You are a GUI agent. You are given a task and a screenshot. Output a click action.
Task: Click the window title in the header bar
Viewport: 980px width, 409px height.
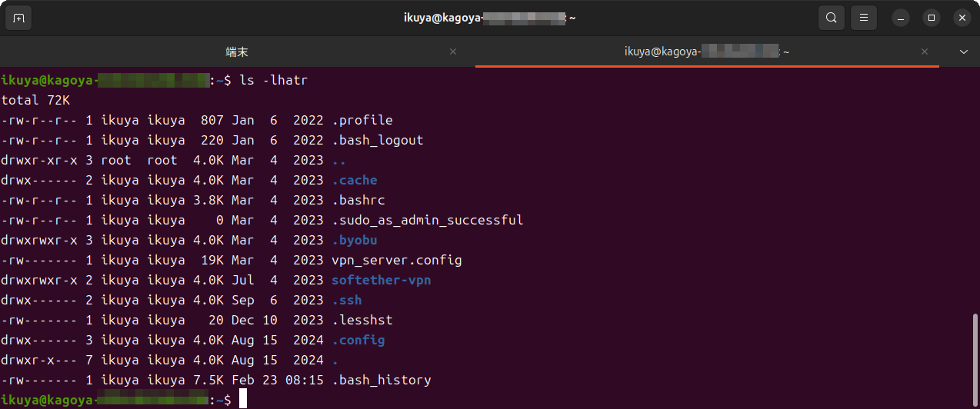(x=489, y=18)
